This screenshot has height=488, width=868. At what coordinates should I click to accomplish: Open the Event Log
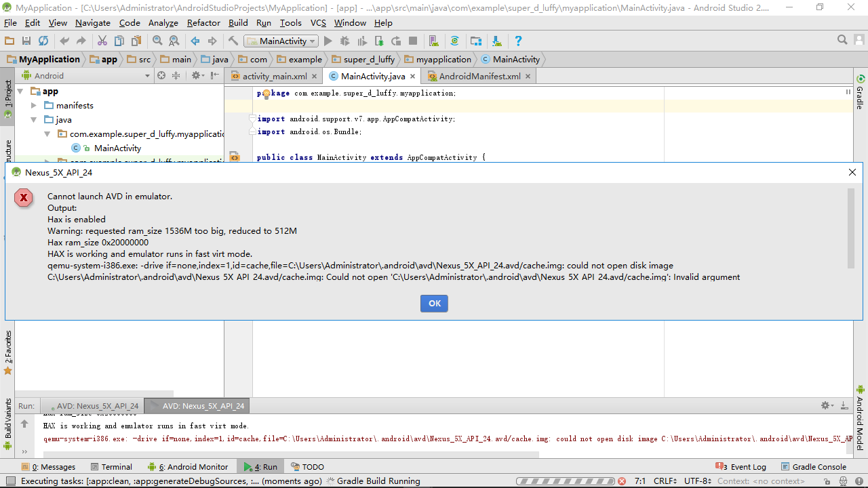pos(741,467)
